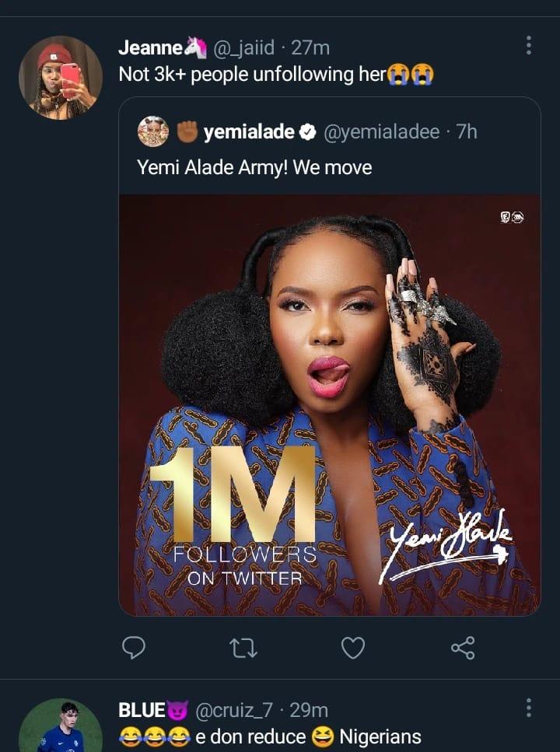Tap yemialade's small avatar in quoted tweet
The width and height of the screenshot is (560, 752).
coord(153,131)
